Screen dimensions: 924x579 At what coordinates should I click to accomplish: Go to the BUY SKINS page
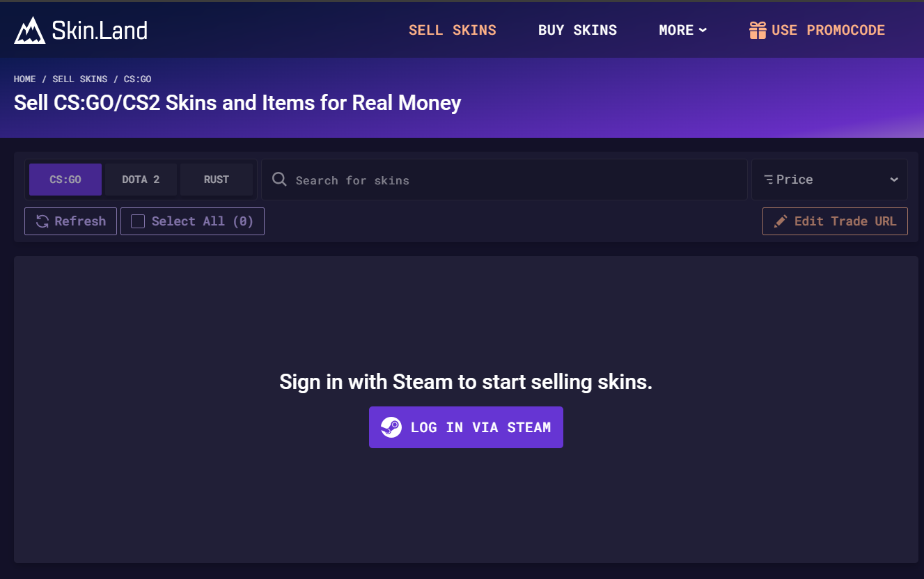(577, 30)
